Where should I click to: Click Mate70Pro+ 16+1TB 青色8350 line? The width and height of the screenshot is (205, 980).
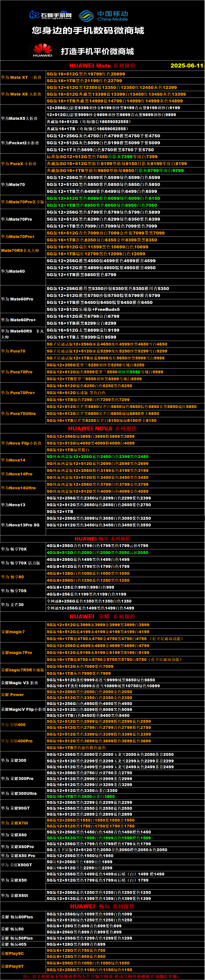(x=102, y=240)
